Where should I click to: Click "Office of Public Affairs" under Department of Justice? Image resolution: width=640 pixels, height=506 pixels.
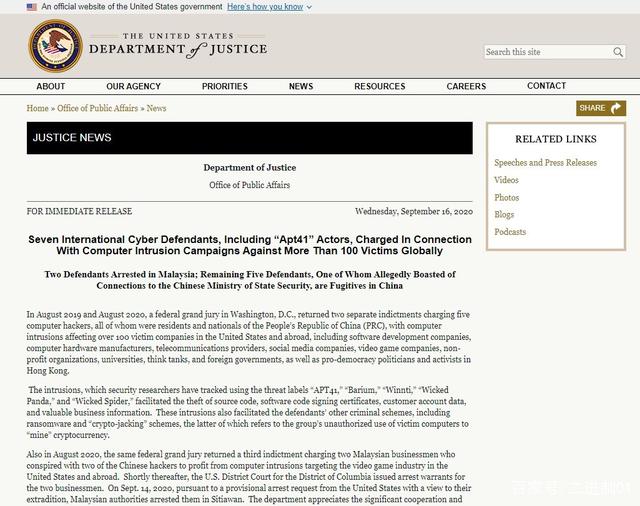point(250,185)
